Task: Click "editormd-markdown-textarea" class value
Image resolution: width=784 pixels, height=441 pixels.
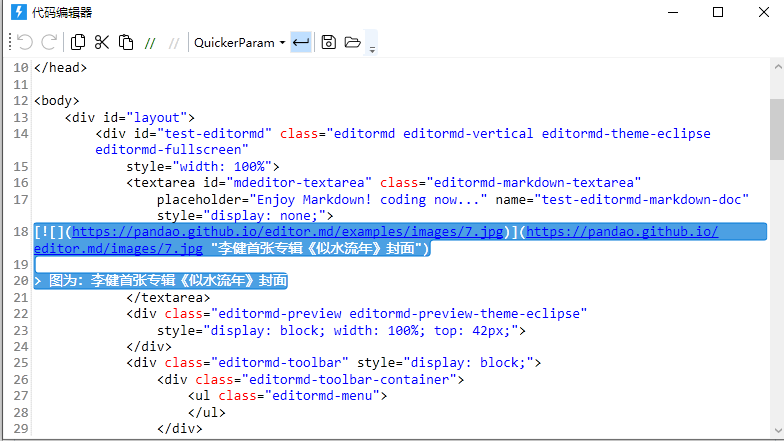Action: click(x=534, y=182)
